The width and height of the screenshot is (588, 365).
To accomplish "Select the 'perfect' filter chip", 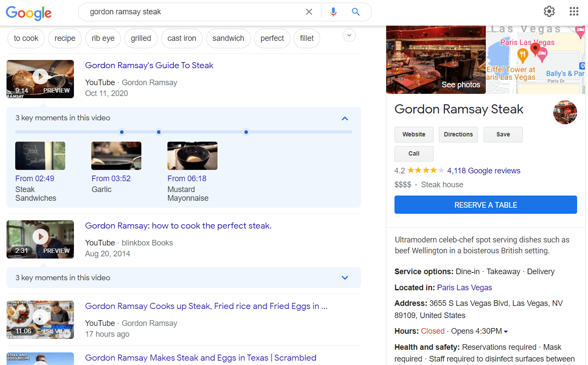I will pyautogui.click(x=272, y=38).
